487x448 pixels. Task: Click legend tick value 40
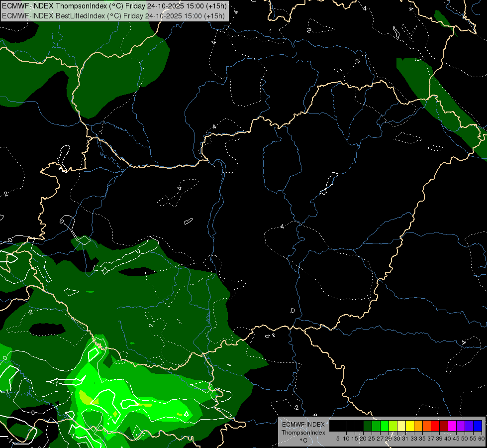(448, 439)
